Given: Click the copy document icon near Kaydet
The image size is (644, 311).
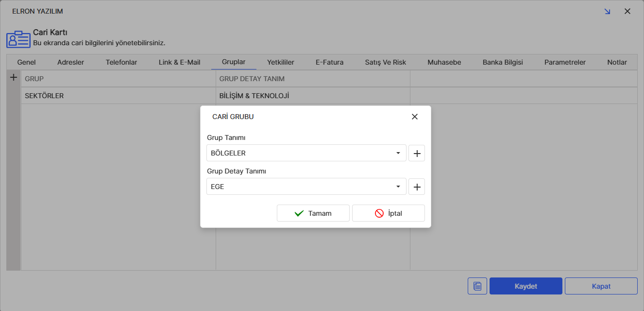Looking at the screenshot, I should click(x=477, y=286).
